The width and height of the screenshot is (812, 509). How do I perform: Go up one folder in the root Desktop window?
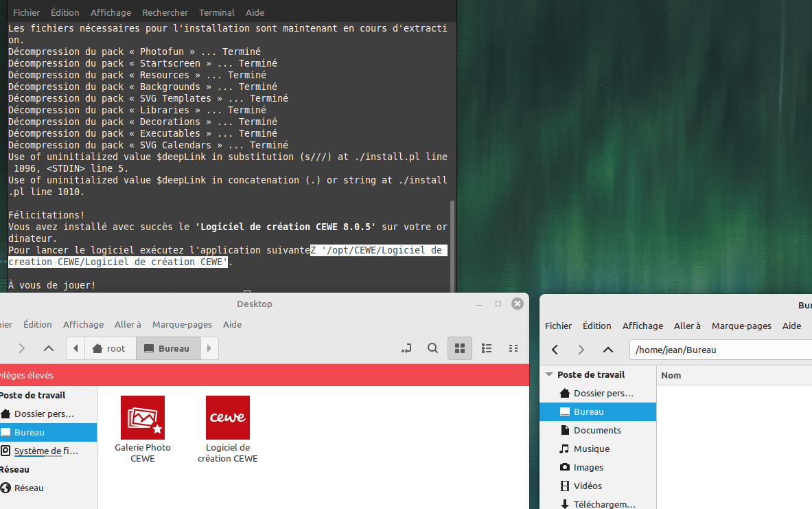(x=48, y=348)
